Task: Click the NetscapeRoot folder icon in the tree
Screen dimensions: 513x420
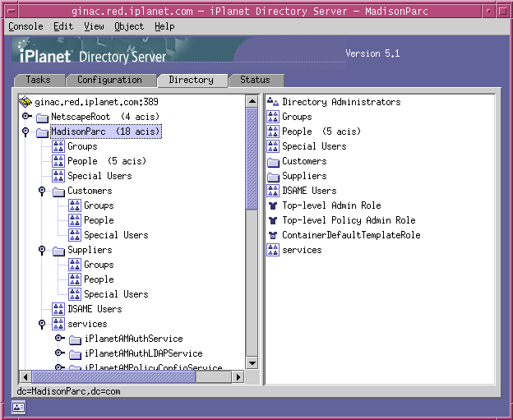Action: (x=42, y=117)
